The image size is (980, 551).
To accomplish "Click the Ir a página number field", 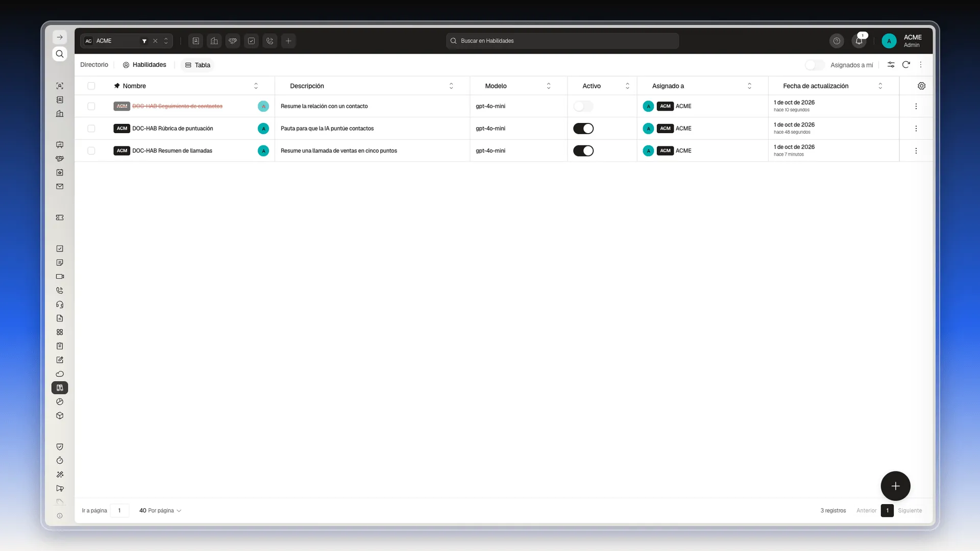I will pyautogui.click(x=119, y=511).
